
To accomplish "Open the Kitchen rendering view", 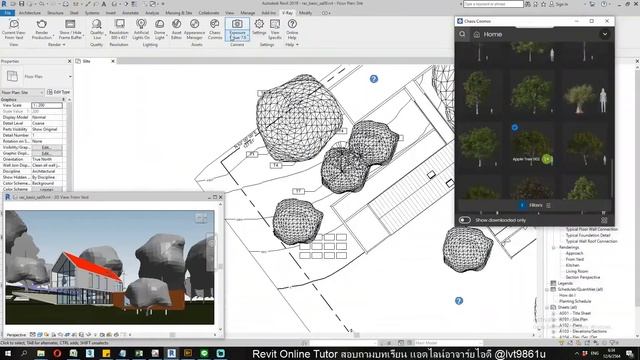I will pyautogui.click(x=572, y=265).
